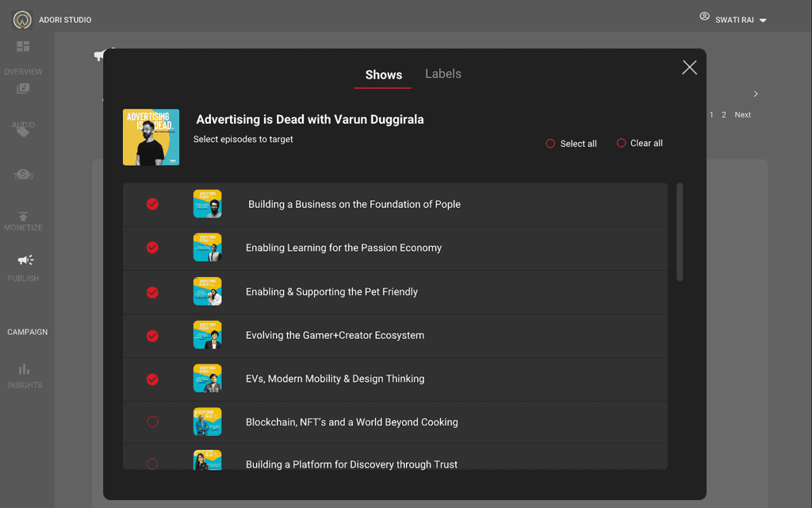Click the episode list vertical scrollbar
This screenshot has height=508, width=812.
680,232
